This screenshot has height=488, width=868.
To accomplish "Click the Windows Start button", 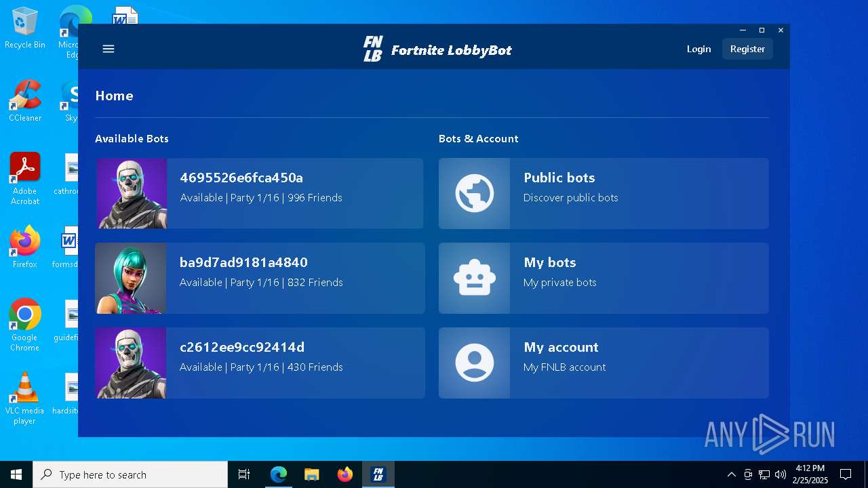I will pos(16,474).
